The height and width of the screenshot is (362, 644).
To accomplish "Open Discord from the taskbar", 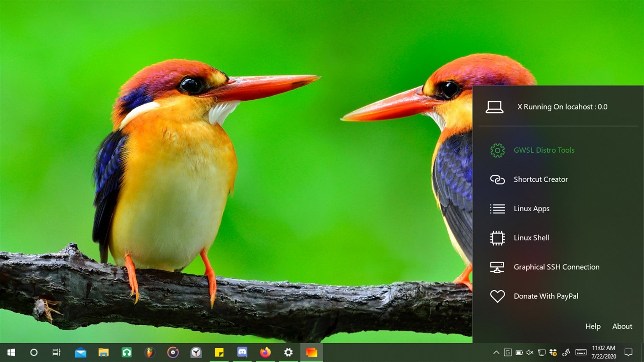I will (242, 352).
